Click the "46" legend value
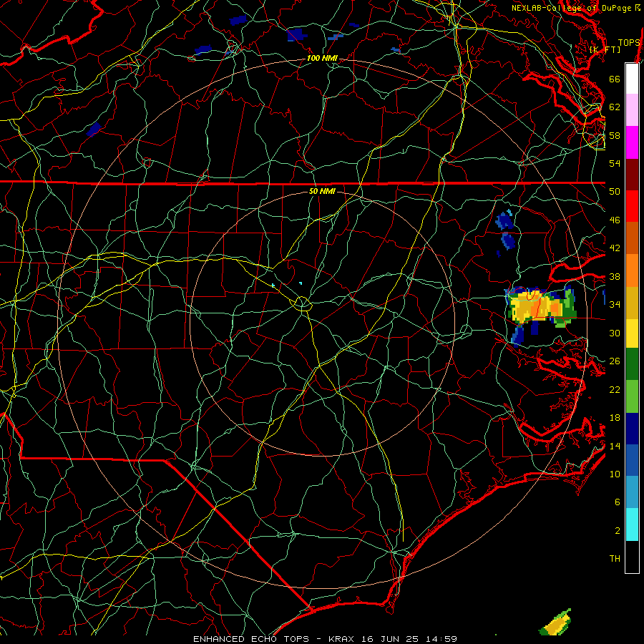The width and height of the screenshot is (644, 644). (x=615, y=220)
